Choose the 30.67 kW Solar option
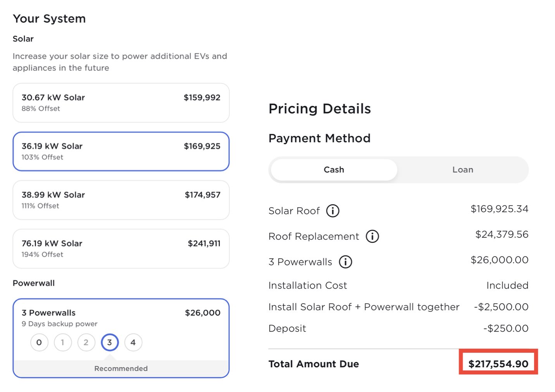 [x=121, y=103]
